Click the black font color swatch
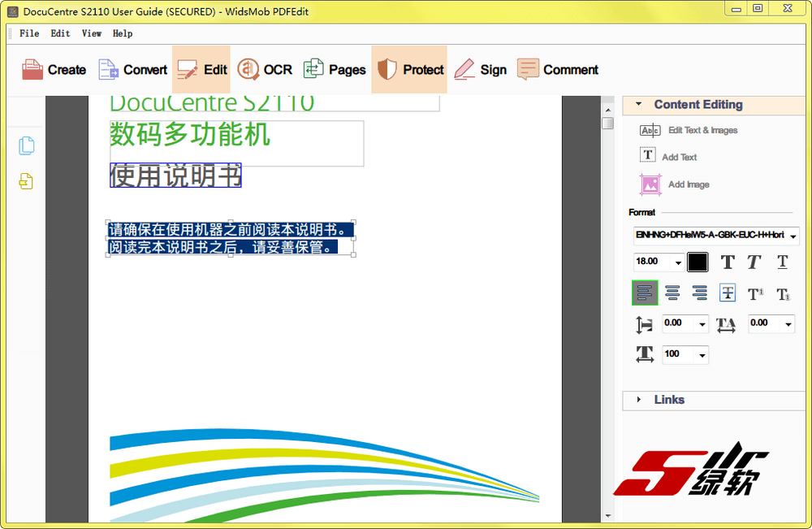The height and width of the screenshot is (529, 812). point(698,262)
